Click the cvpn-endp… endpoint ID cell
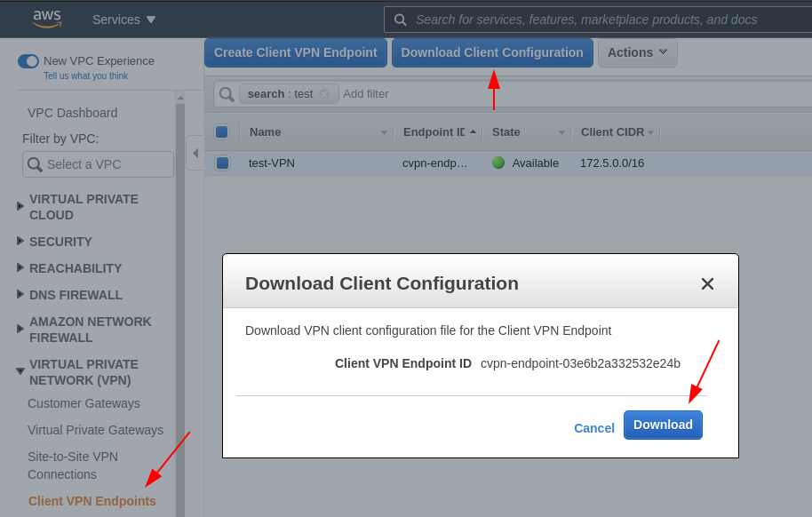The image size is (812, 517). [x=435, y=163]
